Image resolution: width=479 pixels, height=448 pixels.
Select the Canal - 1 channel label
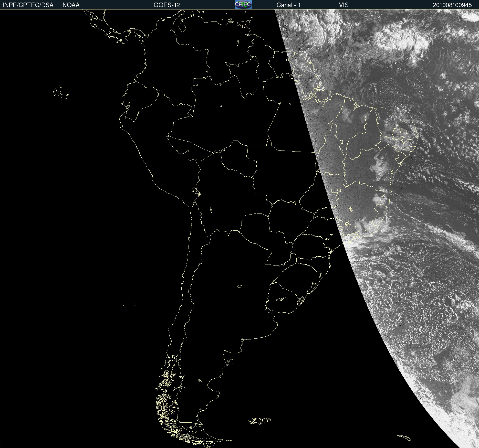tap(288, 5)
